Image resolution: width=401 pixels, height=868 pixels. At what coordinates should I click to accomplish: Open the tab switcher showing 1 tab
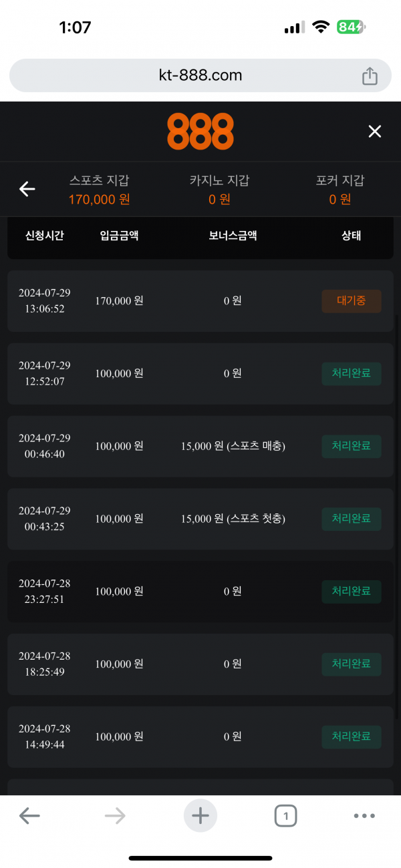[285, 815]
